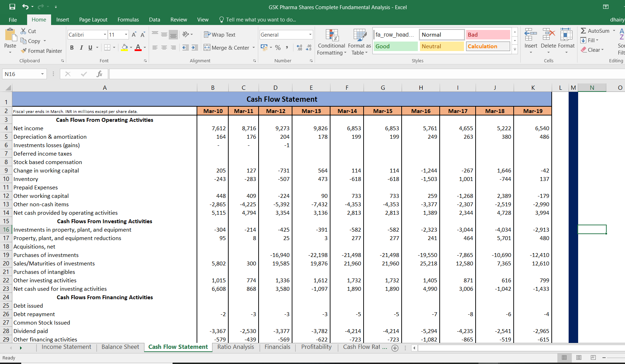Apply the Good cell style
Viewport: 625px width, 364px height.
396,46
